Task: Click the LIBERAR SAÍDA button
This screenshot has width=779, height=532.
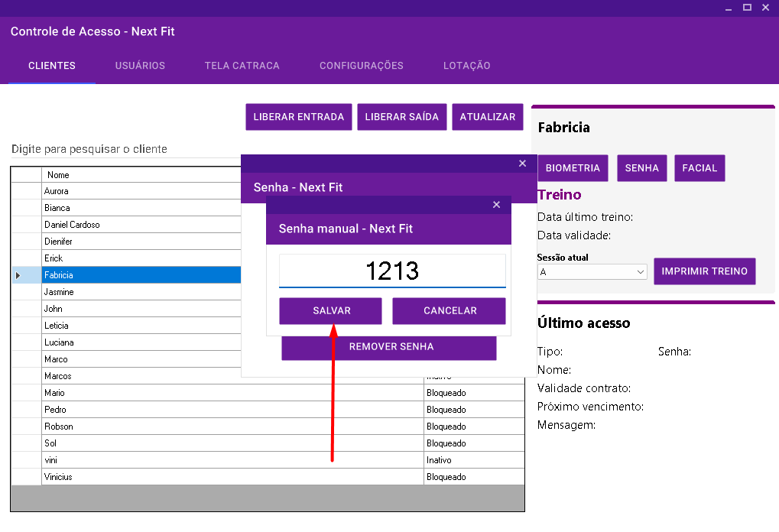Action: [x=402, y=117]
